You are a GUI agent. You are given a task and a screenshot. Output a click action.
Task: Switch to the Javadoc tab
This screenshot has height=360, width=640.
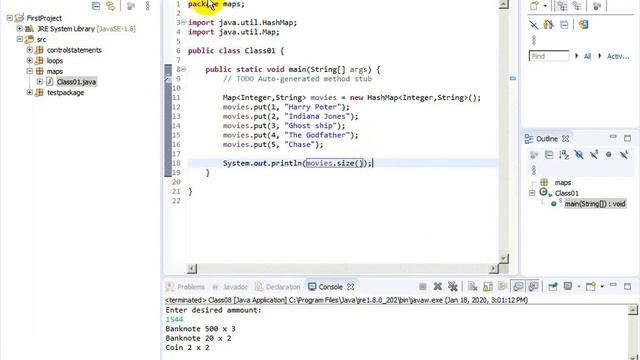click(x=230, y=287)
